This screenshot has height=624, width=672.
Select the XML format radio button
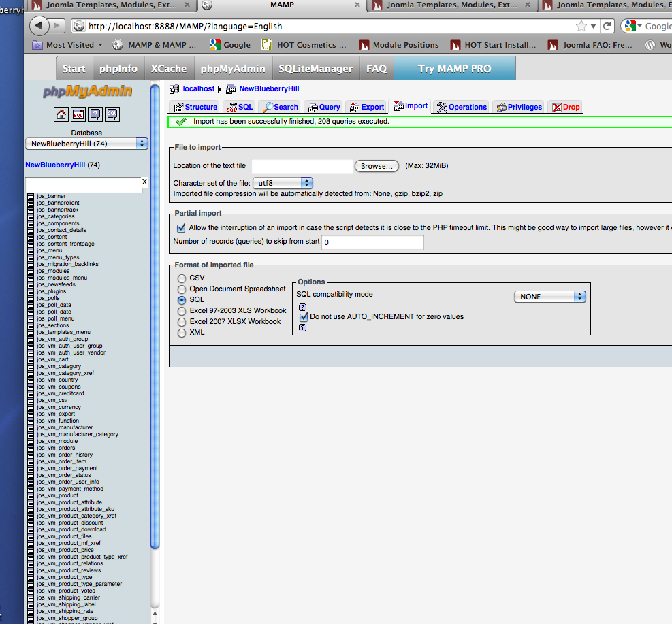coord(182,333)
